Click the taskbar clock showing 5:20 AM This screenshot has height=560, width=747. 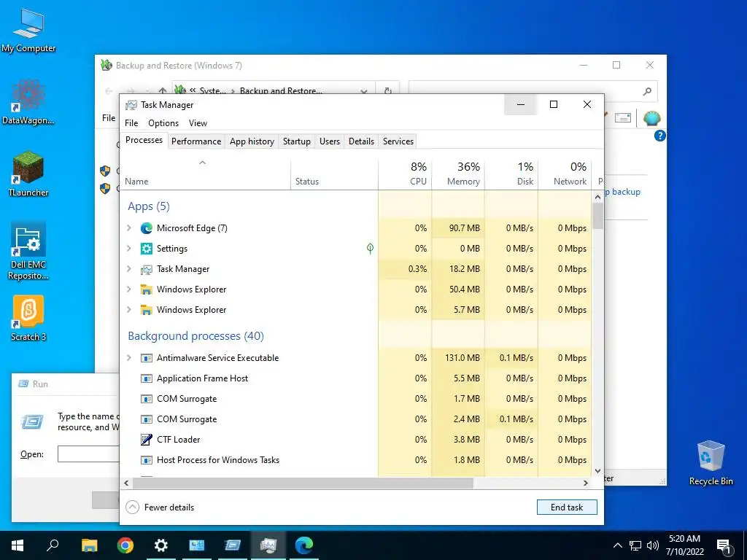click(684, 545)
